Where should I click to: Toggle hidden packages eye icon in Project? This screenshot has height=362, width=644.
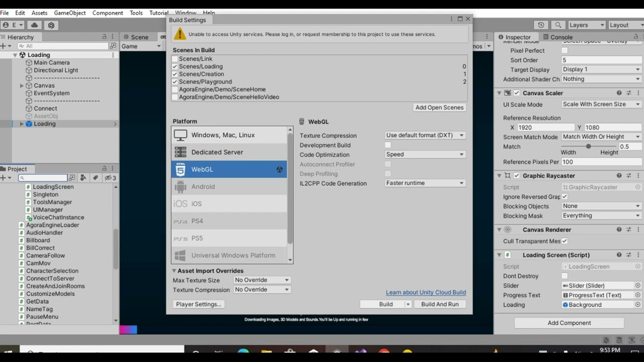coord(110,177)
